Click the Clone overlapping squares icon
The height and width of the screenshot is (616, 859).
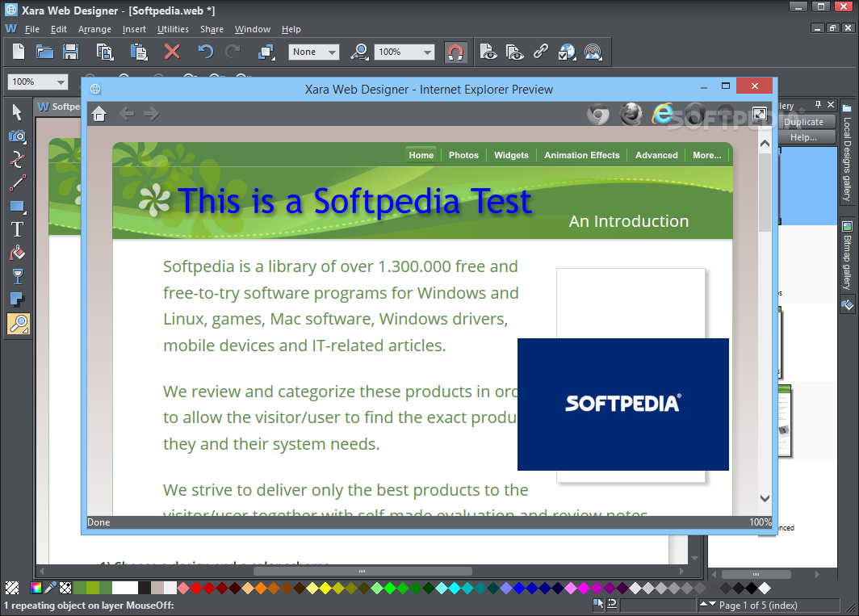[x=266, y=52]
